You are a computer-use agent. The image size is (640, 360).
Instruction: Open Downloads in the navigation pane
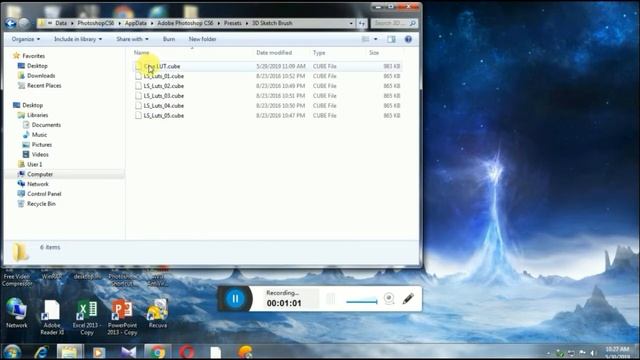(x=41, y=76)
